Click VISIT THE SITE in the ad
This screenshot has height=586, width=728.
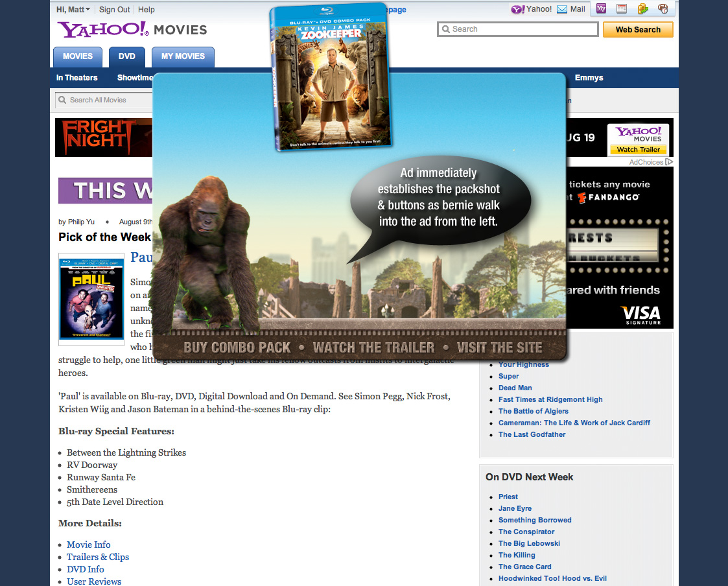click(500, 348)
